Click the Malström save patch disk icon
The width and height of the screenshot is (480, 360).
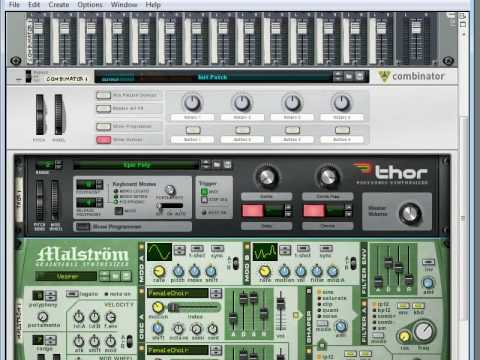pos(126,276)
